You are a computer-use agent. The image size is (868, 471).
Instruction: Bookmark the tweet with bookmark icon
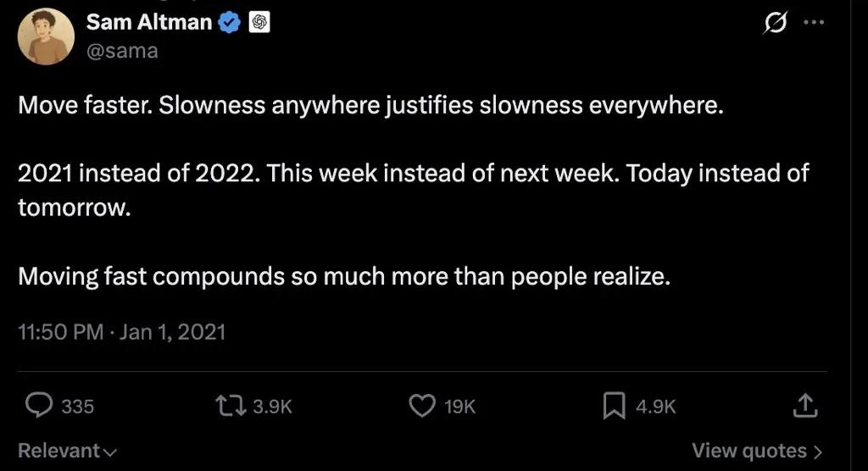pos(613,406)
